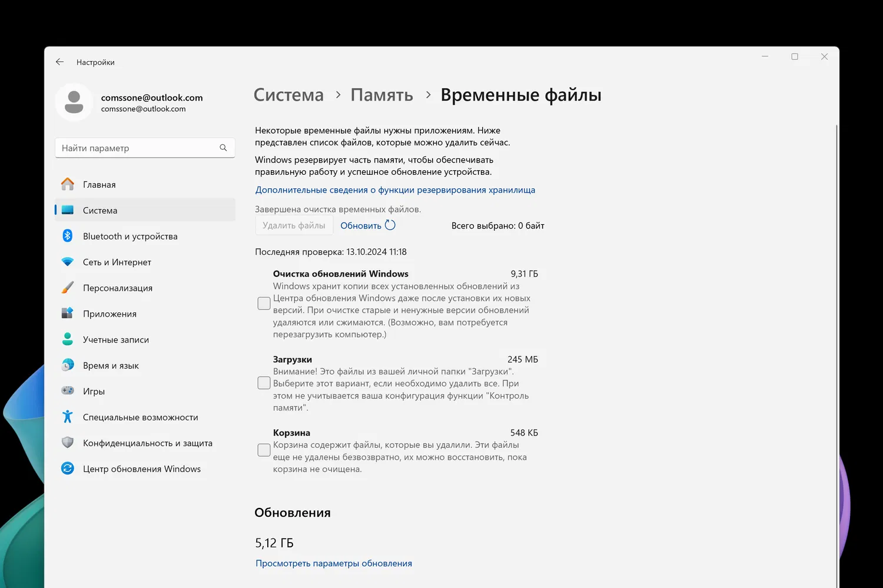Click the Personalization paintbrush icon
The height and width of the screenshot is (588, 883).
[x=68, y=288]
